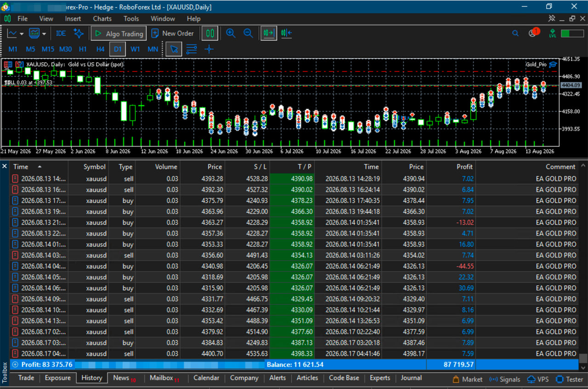
Task: Zoom out the chart
Action: [248, 34]
